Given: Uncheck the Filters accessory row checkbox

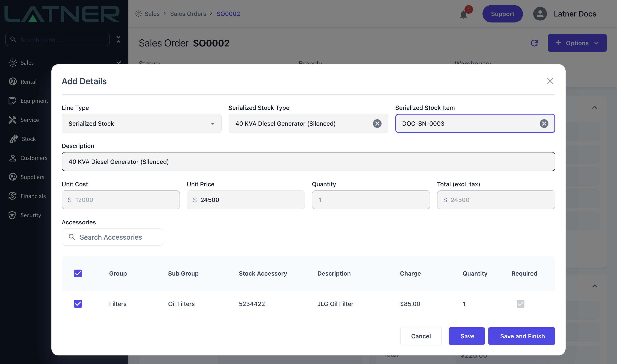Looking at the screenshot, I should click(78, 304).
